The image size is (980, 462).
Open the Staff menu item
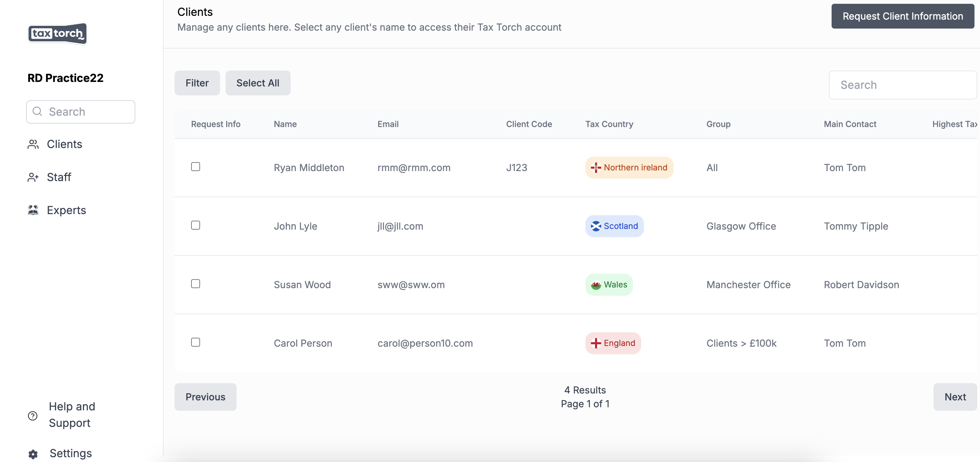tap(59, 177)
